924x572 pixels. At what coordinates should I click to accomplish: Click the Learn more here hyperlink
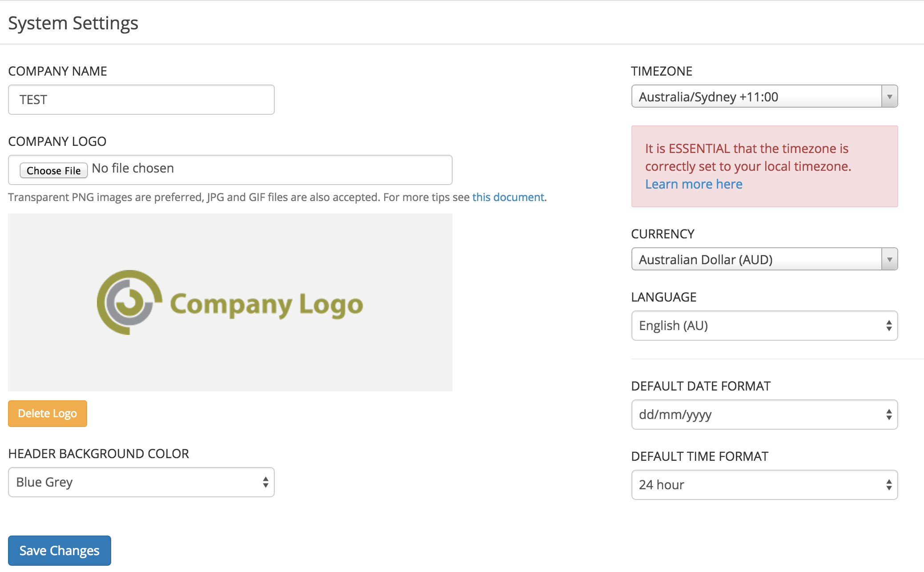693,184
